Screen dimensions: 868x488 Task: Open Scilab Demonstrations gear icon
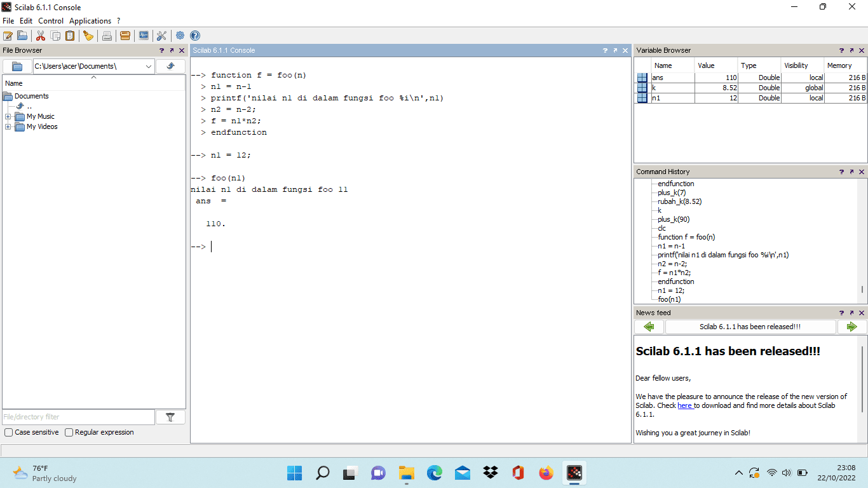[180, 36]
